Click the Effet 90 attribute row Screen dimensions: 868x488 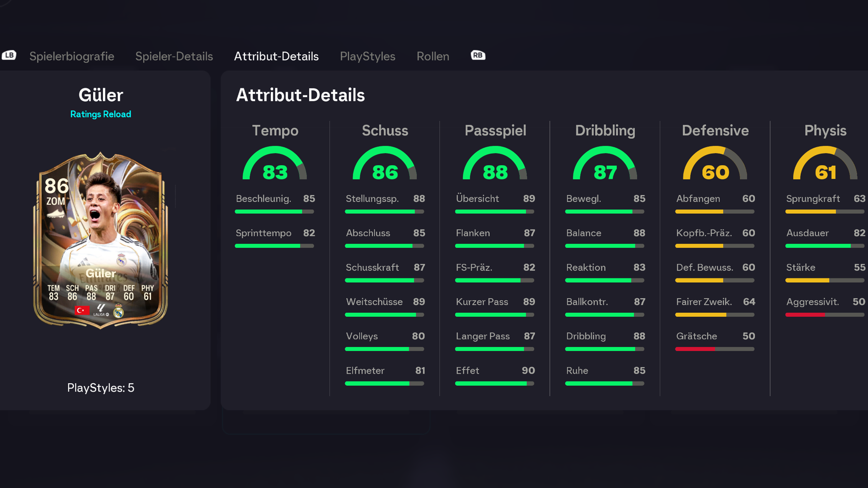coord(495,371)
